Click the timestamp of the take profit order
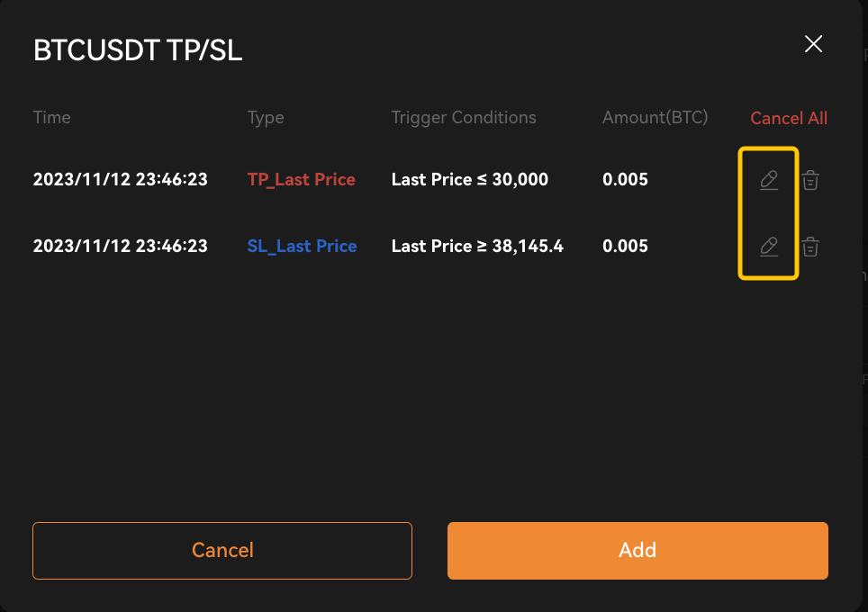The image size is (868, 612). (120, 179)
